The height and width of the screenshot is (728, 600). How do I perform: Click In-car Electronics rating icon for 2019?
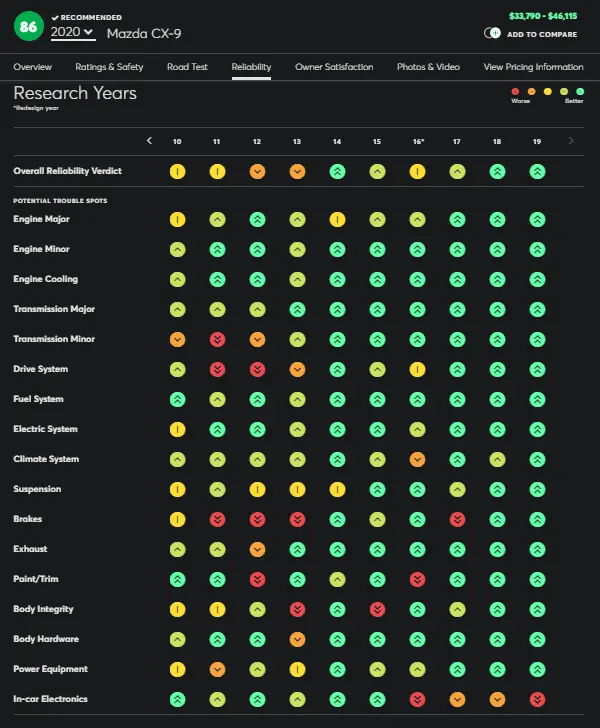[x=537, y=699]
